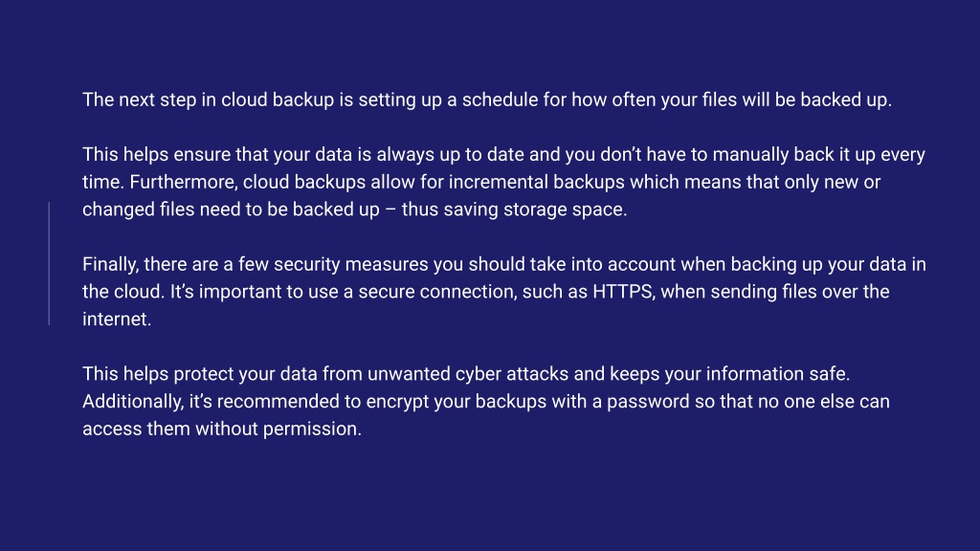Click the word 'HTTPS' in the text
Image resolution: width=980 pixels, height=551 pixels.
(624, 292)
